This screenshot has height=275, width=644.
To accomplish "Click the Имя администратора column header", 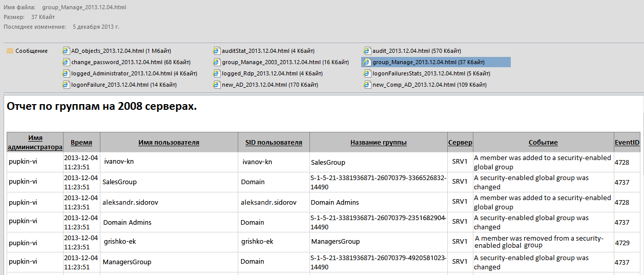I will [x=35, y=142].
